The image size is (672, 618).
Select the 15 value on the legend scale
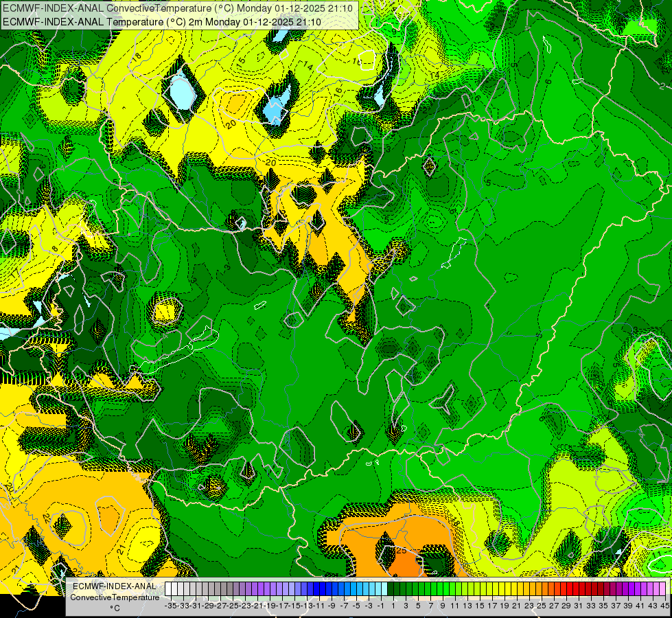click(480, 606)
